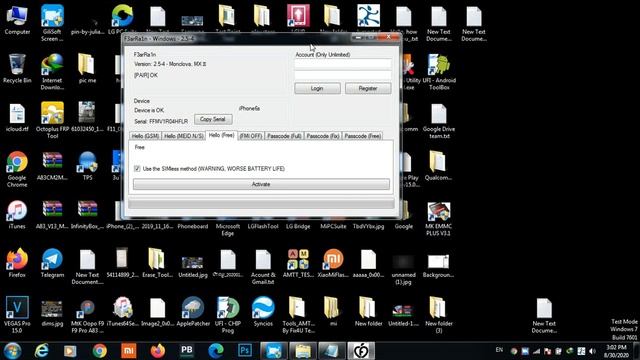Viewport: 640px width, 360px height.
Task: Select the XiaoMiFlash desktop icon
Action: coord(333,263)
